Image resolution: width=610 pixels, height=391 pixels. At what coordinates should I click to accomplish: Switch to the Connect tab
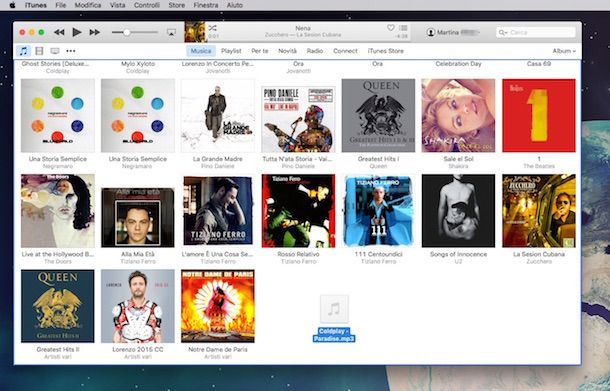coord(345,51)
